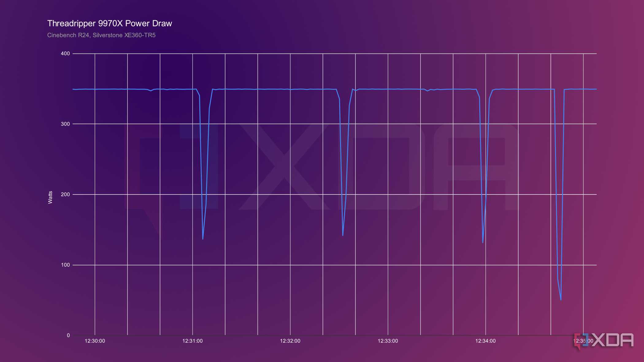Click the 12:31:00 time label

tap(193, 341)
